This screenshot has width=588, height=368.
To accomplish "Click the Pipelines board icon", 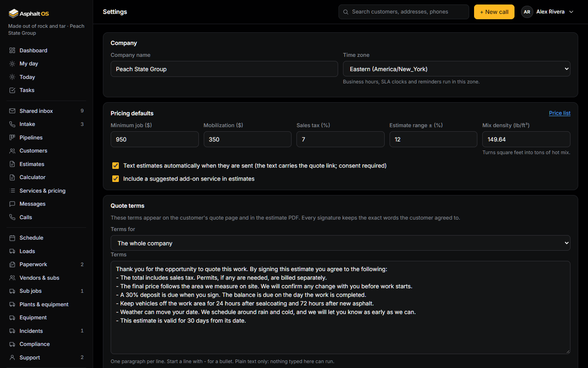I will (12, 137).
